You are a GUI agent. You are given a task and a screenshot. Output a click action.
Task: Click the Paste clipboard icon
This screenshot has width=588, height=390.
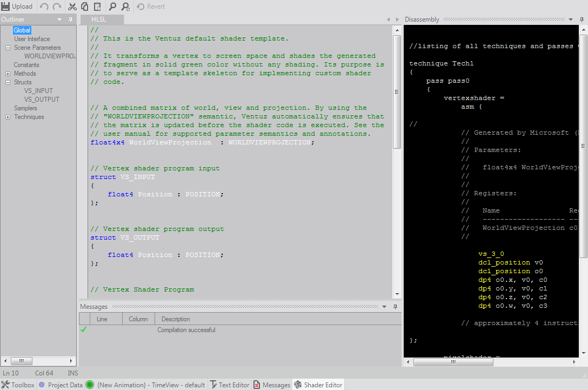(97, 6)
